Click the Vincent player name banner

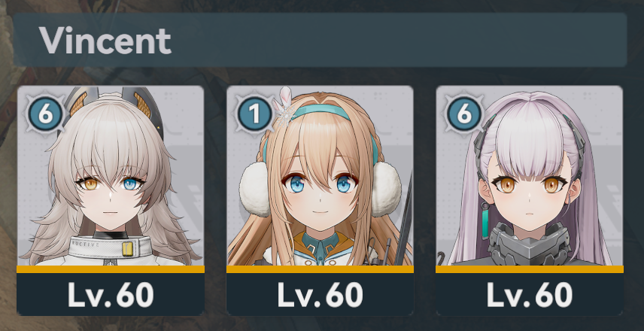coord(320,40)
